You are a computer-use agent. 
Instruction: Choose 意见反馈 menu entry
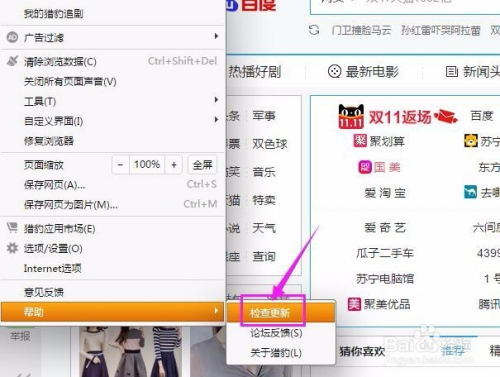point(113,292)
